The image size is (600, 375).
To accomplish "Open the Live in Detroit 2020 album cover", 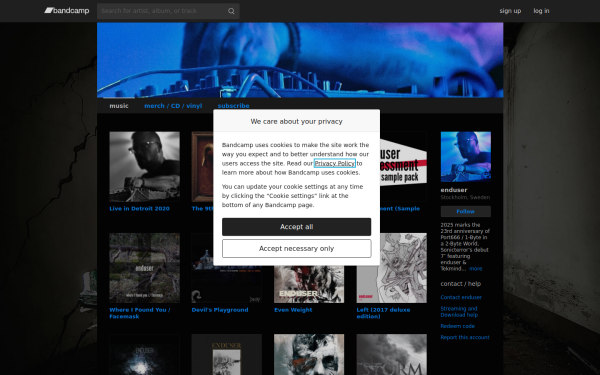I will point(144,166).
